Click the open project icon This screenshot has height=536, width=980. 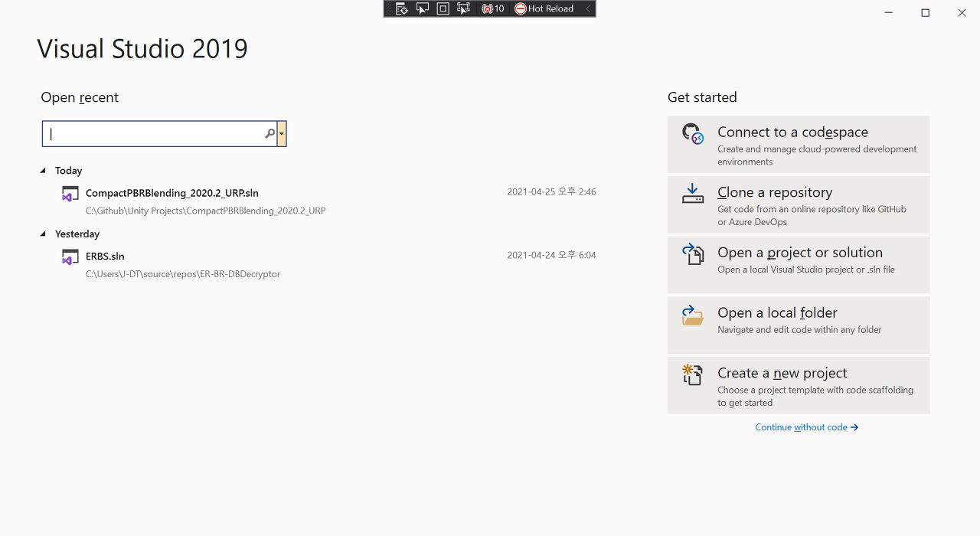click(x=692, y=254)
